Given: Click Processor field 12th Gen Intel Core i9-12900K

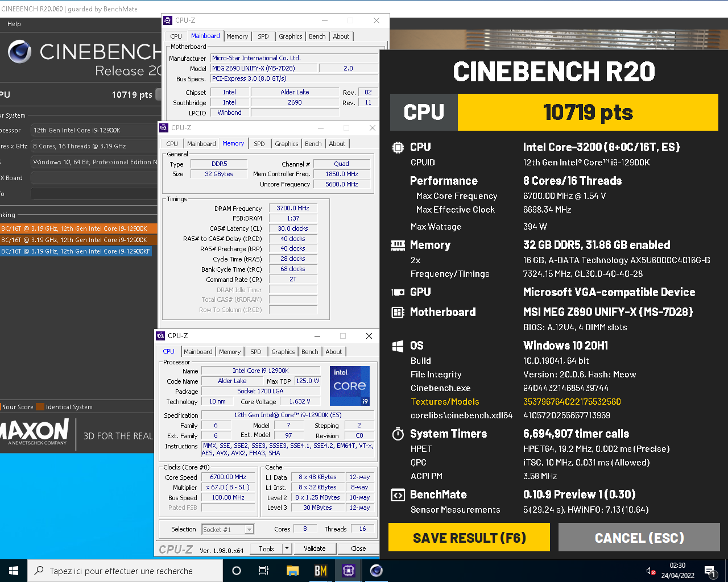Looking at the screenshot, I should [x=94, y=130].
